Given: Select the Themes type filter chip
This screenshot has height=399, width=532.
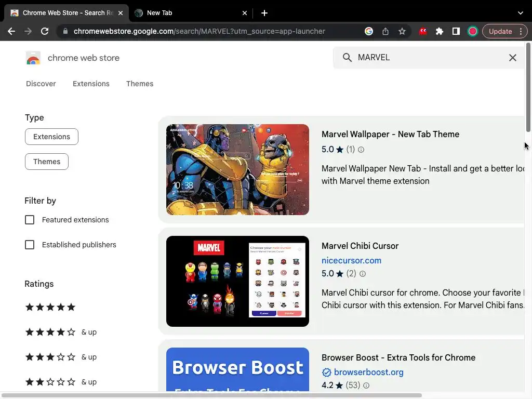Looking at the screenshot, I should coord(46,162).
